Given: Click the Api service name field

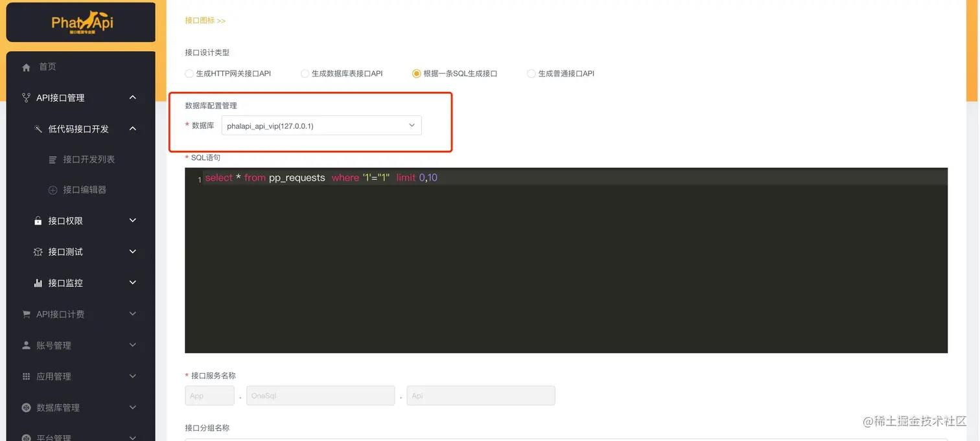Looking at the screenshot, I should point(481,396).
